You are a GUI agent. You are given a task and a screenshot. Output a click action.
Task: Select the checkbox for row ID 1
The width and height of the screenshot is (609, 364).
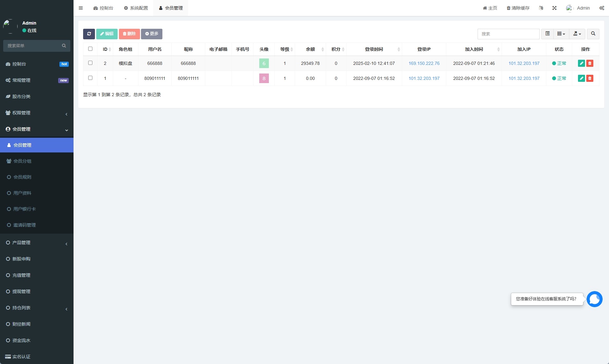coord(90,78)
